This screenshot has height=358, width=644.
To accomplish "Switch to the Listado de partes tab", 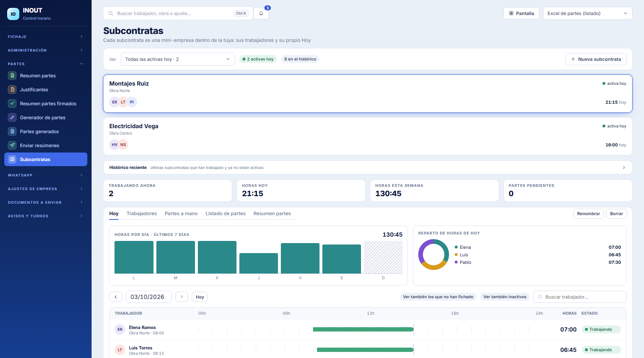I will [x=225, y=213].
